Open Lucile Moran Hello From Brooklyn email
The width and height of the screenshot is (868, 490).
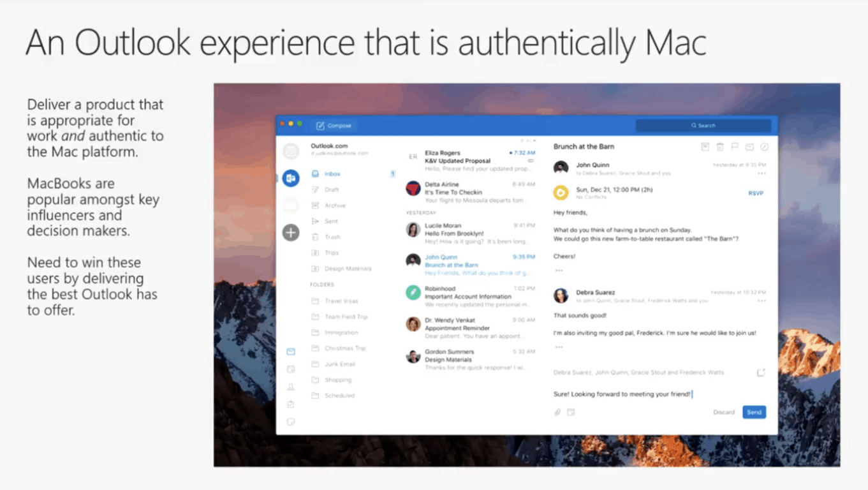pyautogui.click(x=471, y=234)
